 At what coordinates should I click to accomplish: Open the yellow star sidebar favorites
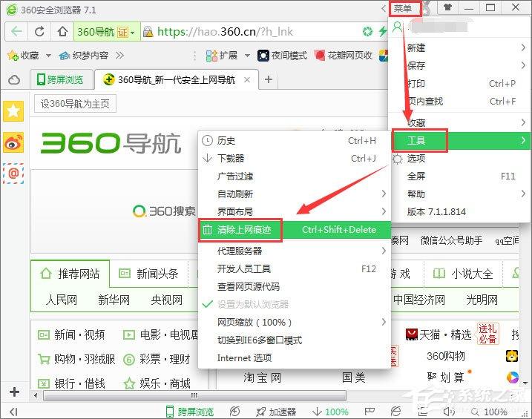[13, 110]
